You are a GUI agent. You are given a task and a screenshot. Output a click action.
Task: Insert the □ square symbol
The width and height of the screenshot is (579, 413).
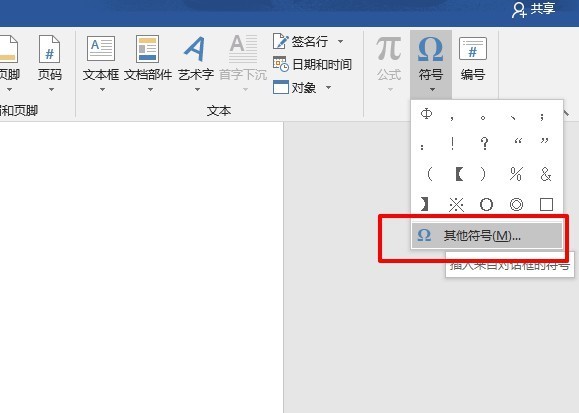tap(546, 204)
